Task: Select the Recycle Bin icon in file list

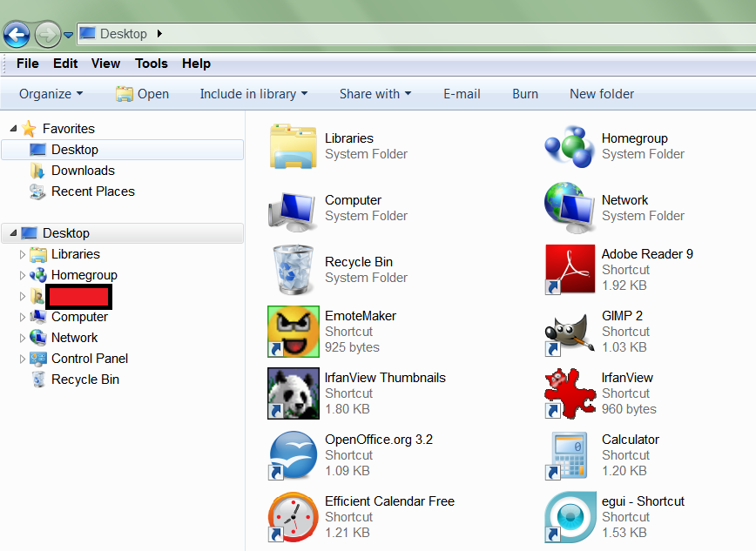Action: (293, 270)
